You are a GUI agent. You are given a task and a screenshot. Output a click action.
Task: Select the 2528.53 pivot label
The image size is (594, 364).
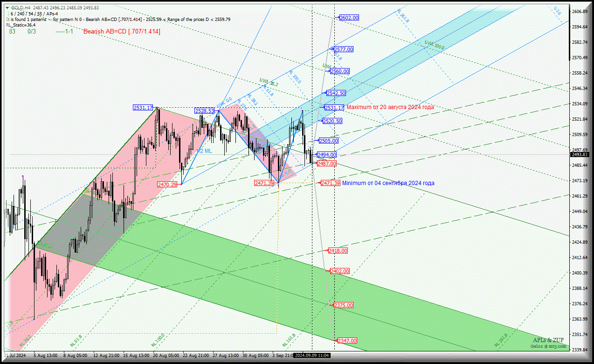coord(205,111)
